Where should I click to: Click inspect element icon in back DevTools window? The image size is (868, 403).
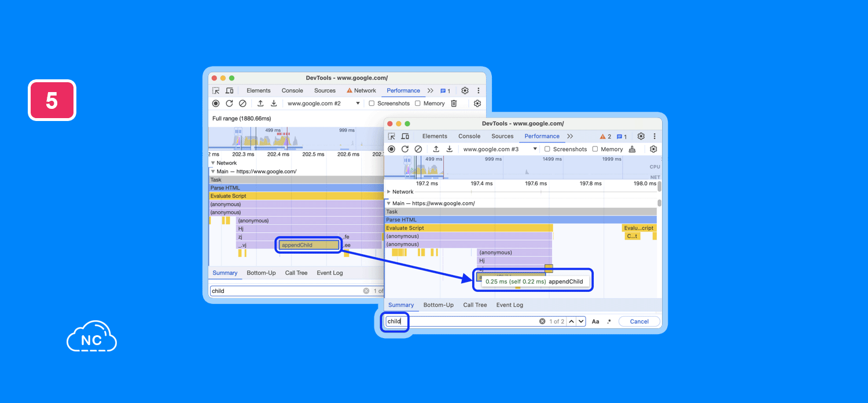(x=216, y=91)
